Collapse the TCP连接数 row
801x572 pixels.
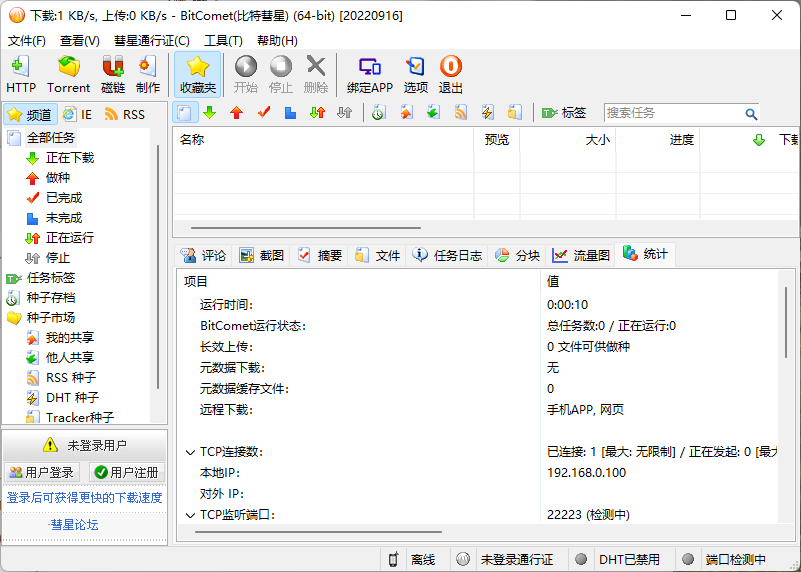(x=190, y=452)
